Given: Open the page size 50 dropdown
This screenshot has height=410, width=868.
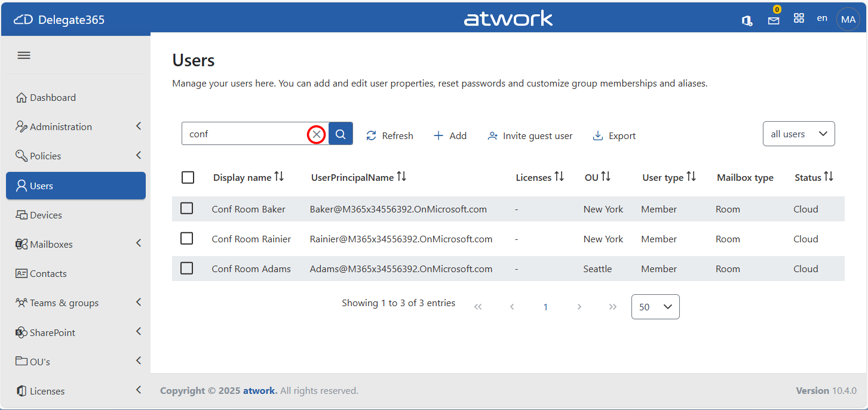Looking at the screenshot, I should click(655, 307).
